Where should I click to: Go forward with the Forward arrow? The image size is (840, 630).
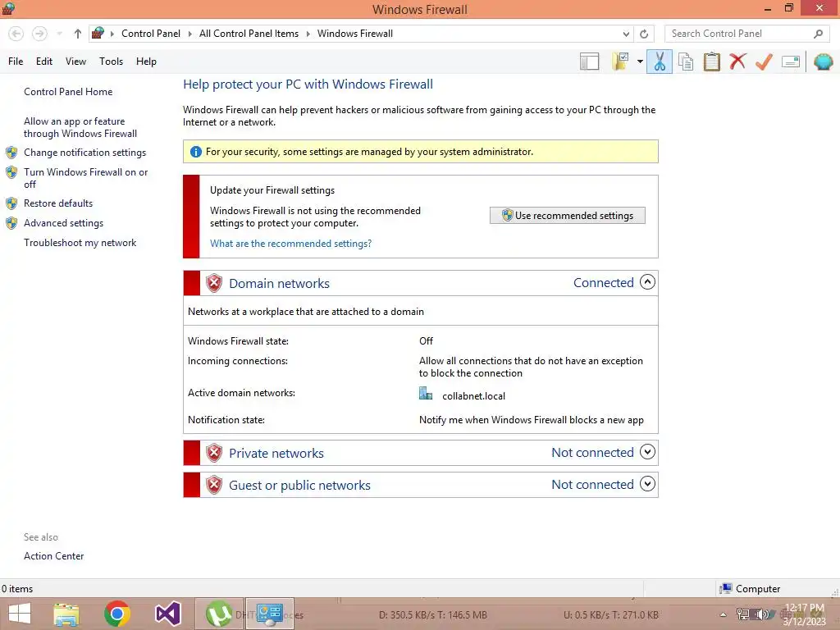pos(39,34)
